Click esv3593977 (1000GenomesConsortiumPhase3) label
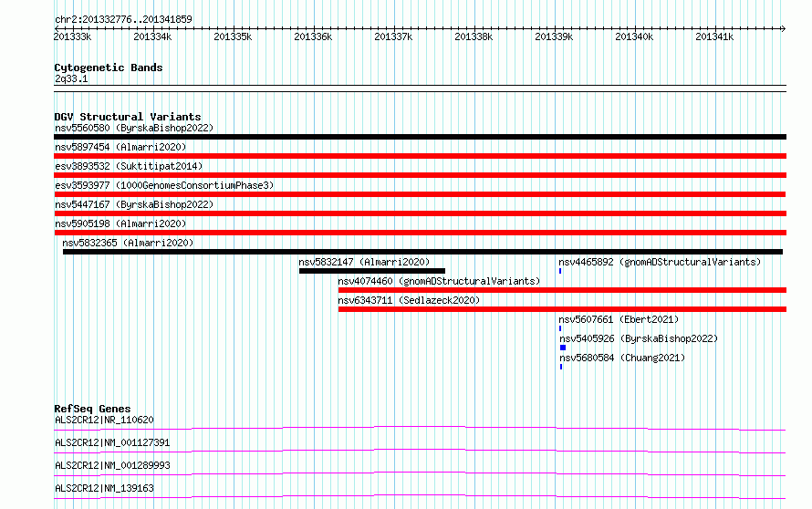 pyautogui.click(x=164, y=185)
